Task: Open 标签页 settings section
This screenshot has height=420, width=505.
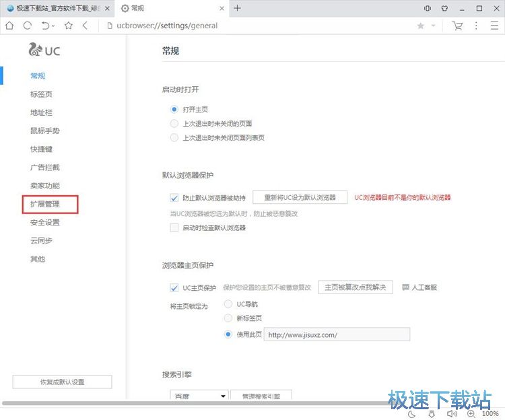Action: [x=41, y=94]
